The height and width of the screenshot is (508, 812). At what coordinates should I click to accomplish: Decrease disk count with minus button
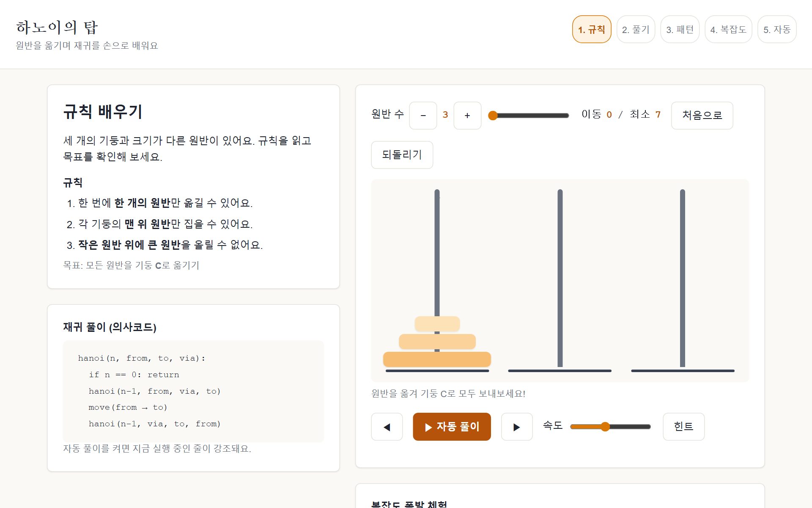[x=423, y=115]
